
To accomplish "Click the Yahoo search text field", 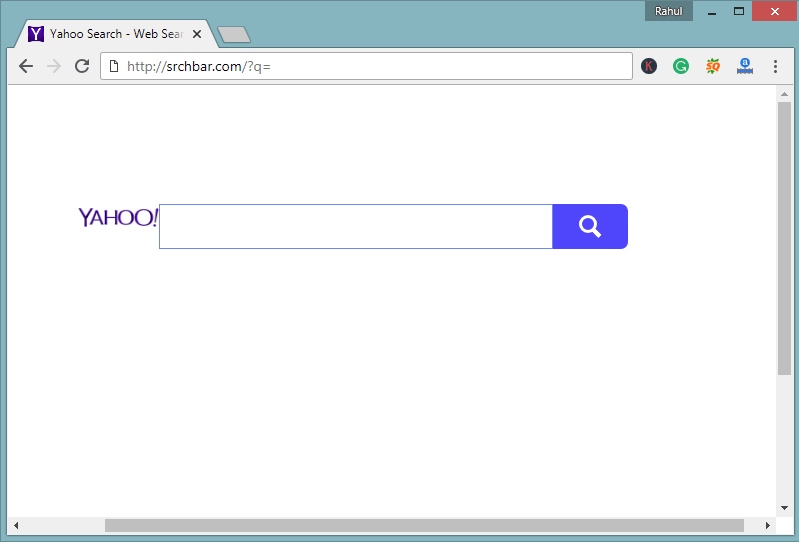I will [x=356, y=227].
